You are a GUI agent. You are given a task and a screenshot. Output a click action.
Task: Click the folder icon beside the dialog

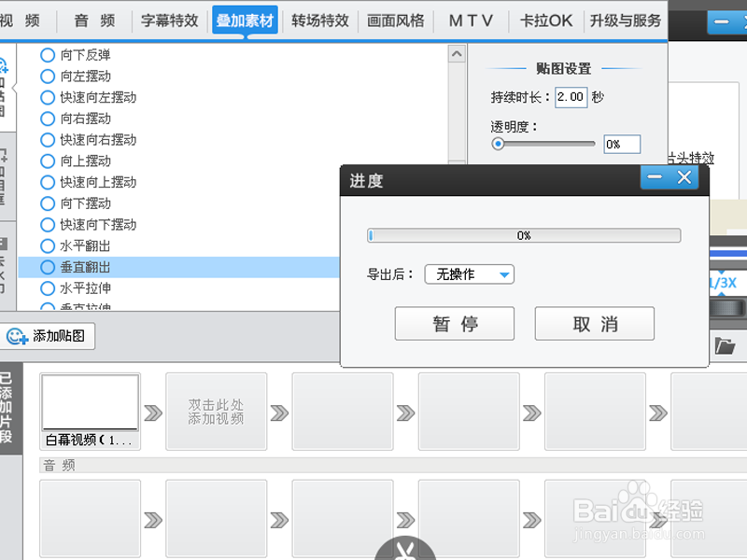(x=726, y=345)
